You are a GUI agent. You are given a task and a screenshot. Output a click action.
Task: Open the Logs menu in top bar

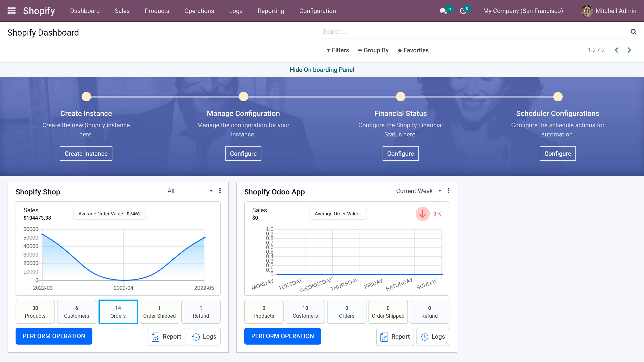(236, 11)
